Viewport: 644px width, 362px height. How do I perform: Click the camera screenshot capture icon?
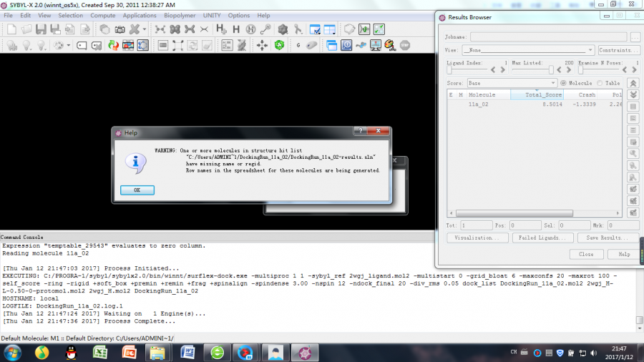(x=119, y=29)
